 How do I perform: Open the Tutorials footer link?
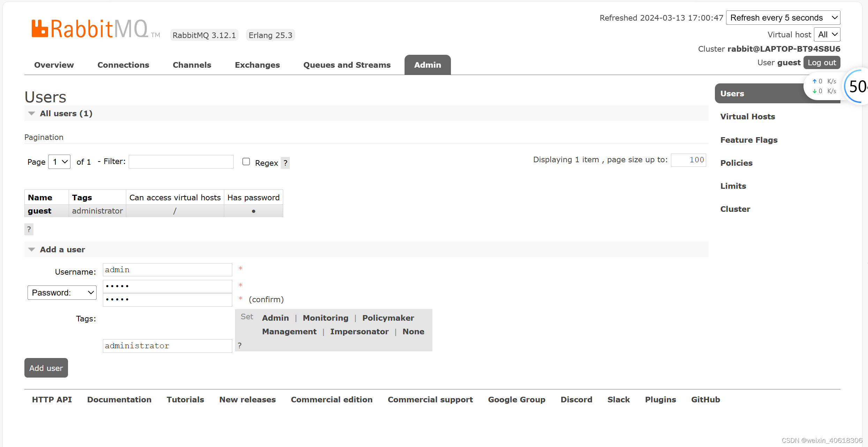tap(185, 400)
